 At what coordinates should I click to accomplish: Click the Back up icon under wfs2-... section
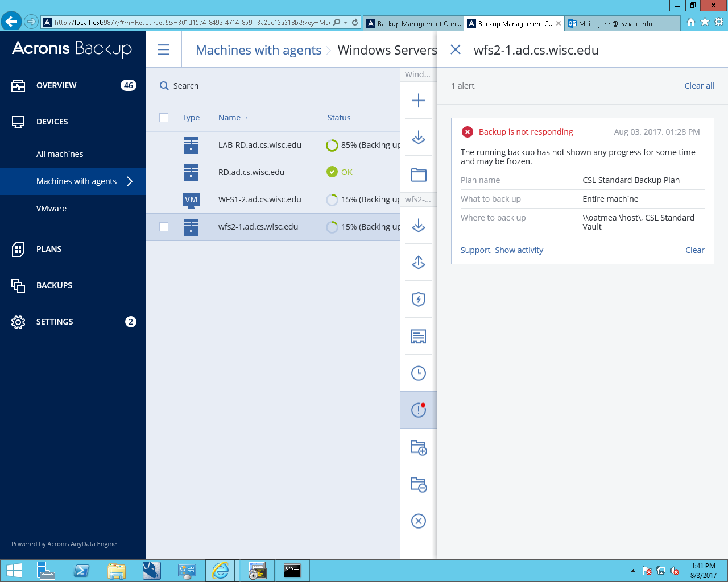pyautogui.click(x=419, y=226)
